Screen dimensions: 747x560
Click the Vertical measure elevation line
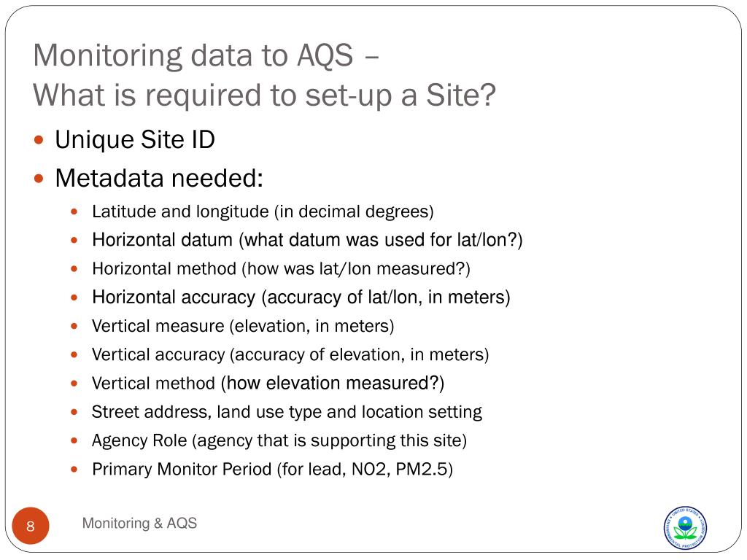[243, 326]
